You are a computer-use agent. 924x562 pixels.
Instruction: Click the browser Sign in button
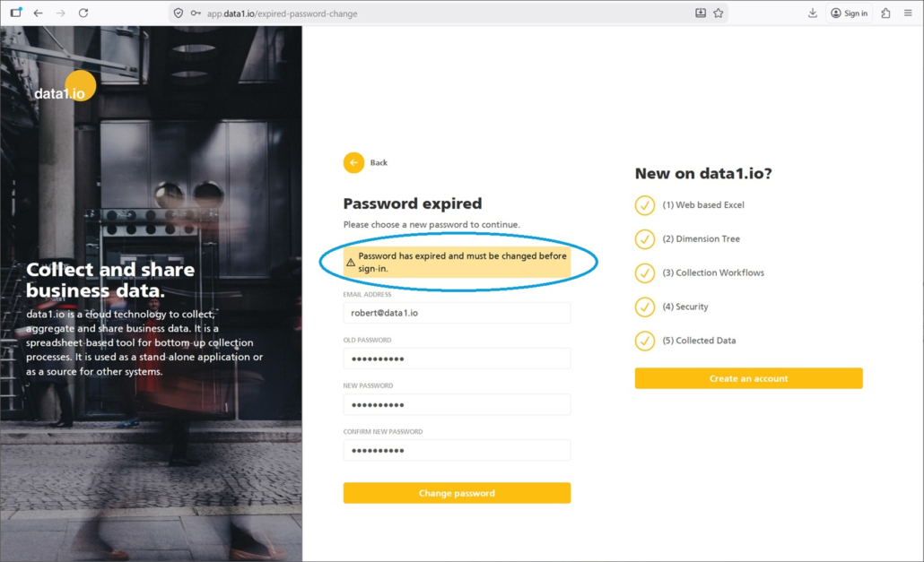point(849,13)
